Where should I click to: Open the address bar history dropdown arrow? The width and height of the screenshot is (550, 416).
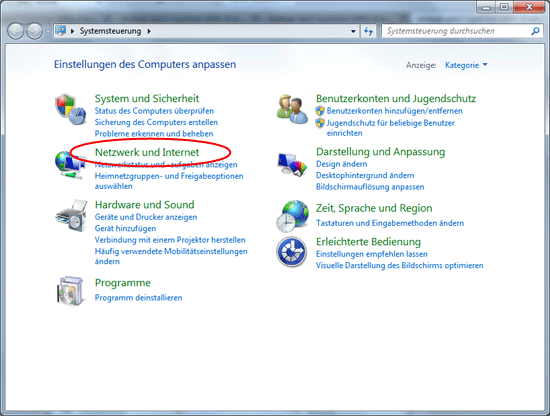(353, 31)
